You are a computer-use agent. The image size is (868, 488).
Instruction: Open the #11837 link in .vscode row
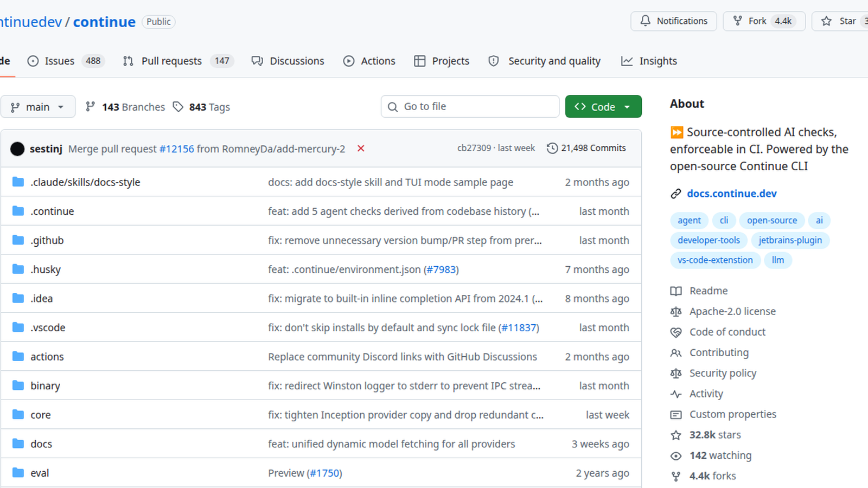pyautogui.click(x=519, y=328)
